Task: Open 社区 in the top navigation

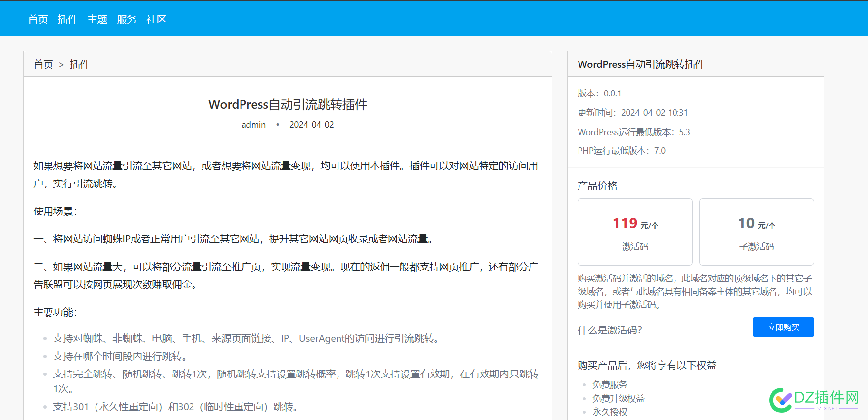Action: 156,19
